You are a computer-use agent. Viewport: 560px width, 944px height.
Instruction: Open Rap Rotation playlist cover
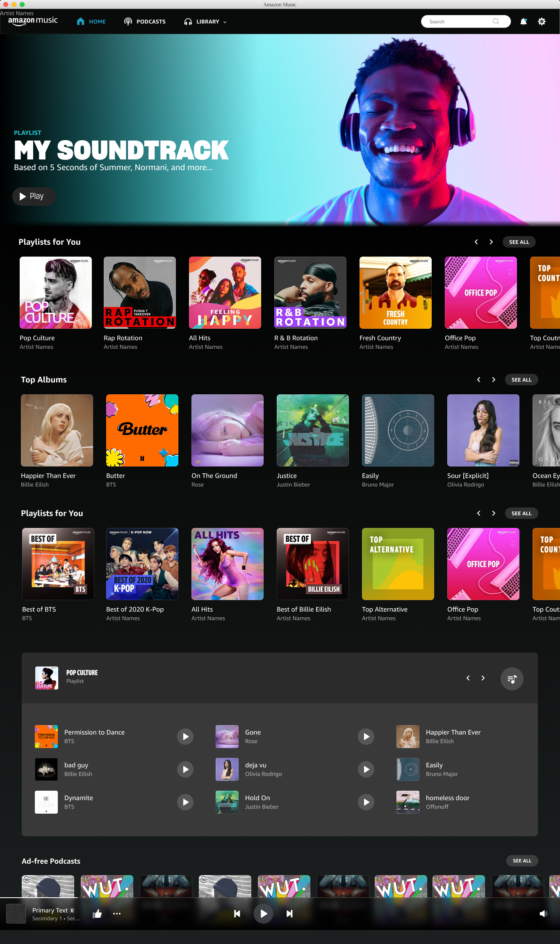(x=140, y=293)
